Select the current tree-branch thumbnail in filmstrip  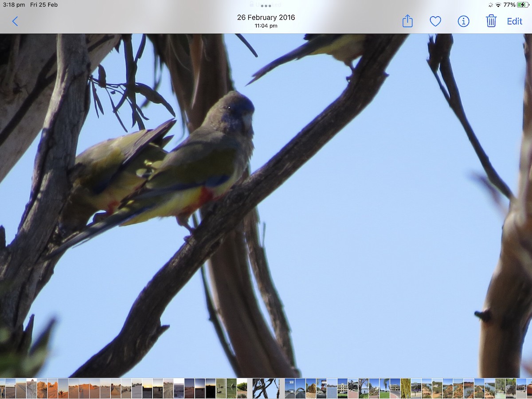click(266, 388)
